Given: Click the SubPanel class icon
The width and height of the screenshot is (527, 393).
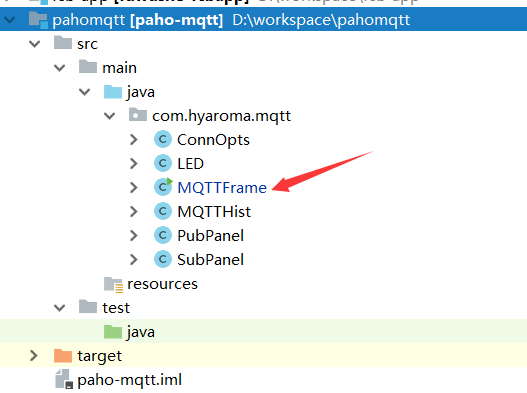Looking at the screenshot, I should (163, 260).
